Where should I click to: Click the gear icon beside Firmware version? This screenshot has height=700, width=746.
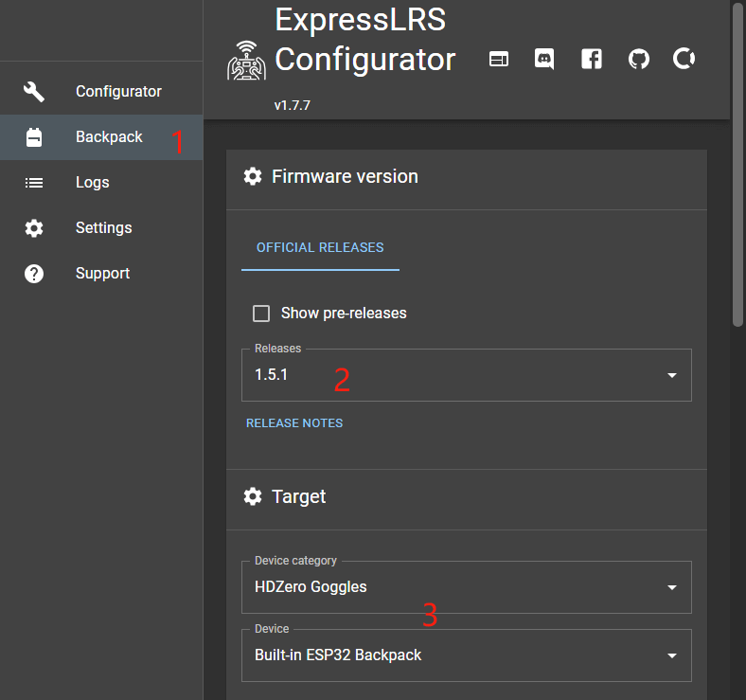[252, 176]
